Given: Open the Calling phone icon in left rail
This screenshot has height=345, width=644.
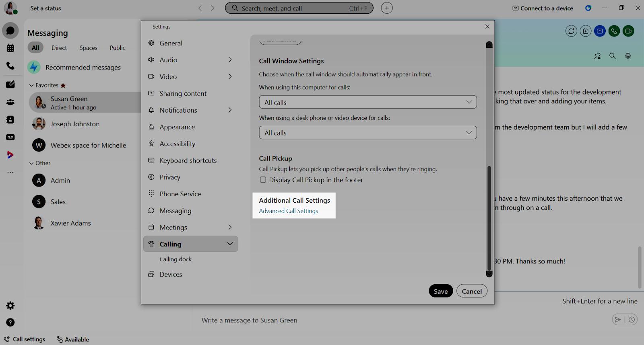Looking at the screenshot, I should coord(10,66).
